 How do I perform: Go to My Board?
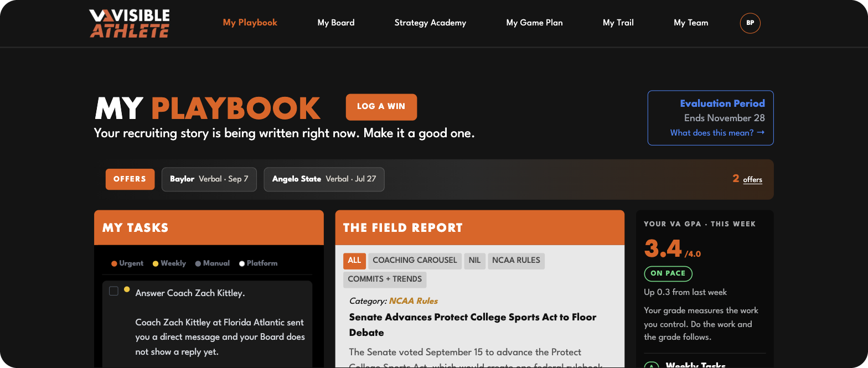[336, 23]
